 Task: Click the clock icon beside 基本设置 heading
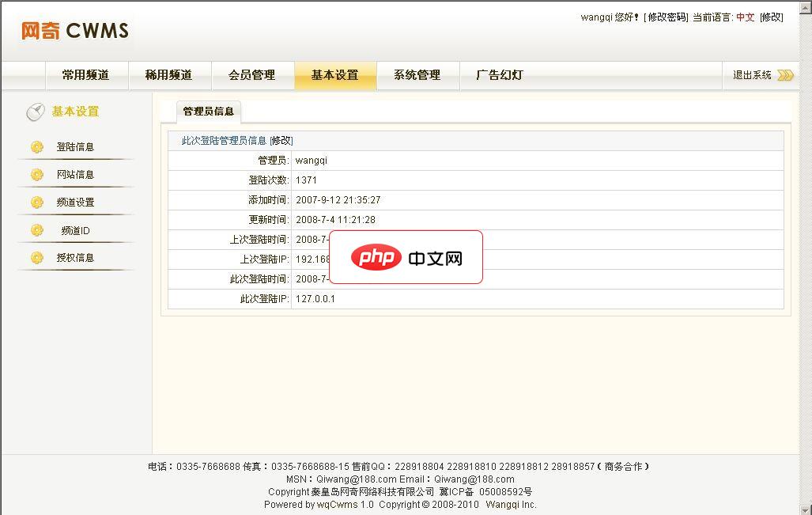coord(35,112)
